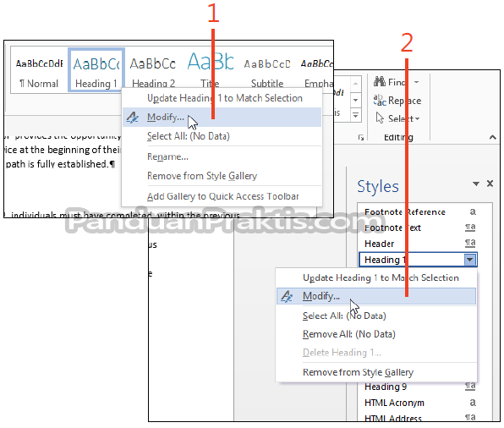Image resolution: width=504 pixels, height=428 pixels.
Task: Click paragraph style mark beside Heading 9
Action: 470,386
